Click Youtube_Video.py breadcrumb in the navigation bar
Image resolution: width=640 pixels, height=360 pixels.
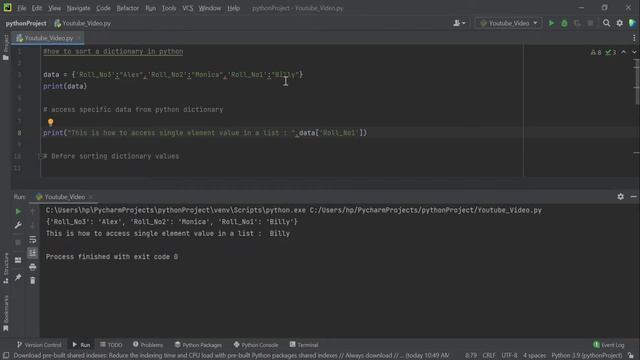(82, 23)
